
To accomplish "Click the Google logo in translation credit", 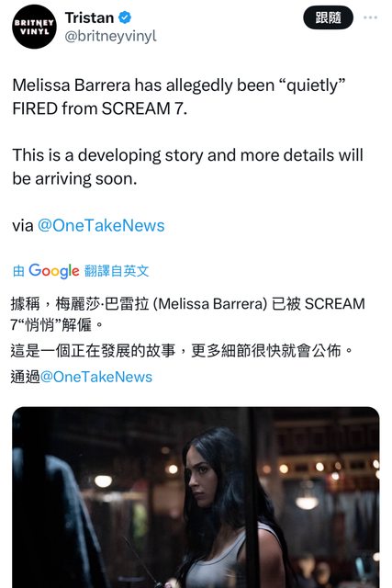I will [54, 270].
